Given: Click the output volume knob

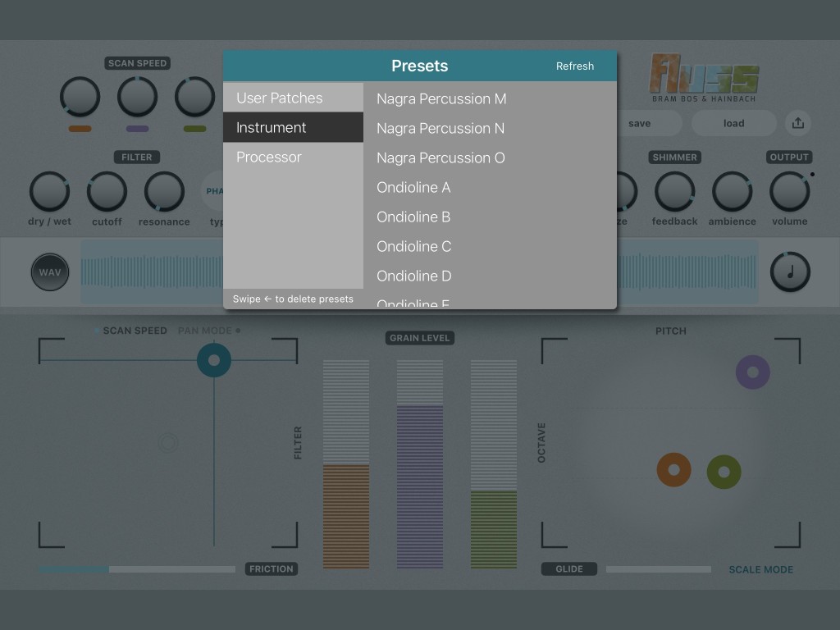Looking at the screenshot, I should (789, 192).
